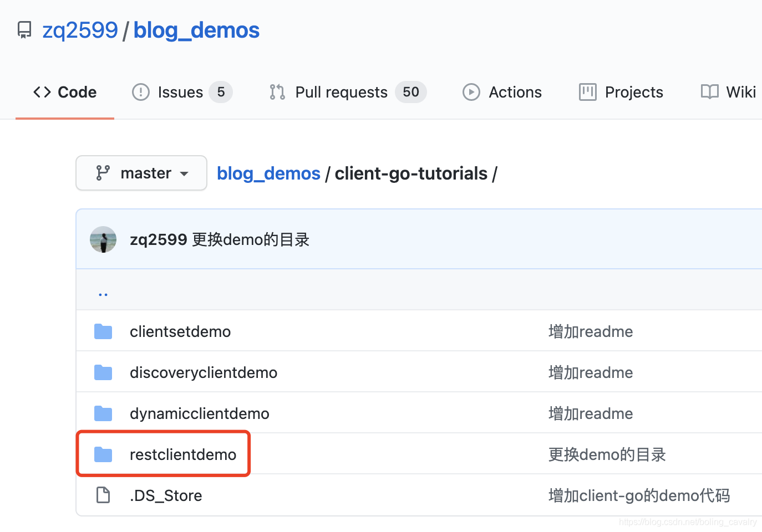The image size is (762, 532).
Task: Open restclientdemo's 更换demo的目录 commit message
Action: (x=607, y=454)
